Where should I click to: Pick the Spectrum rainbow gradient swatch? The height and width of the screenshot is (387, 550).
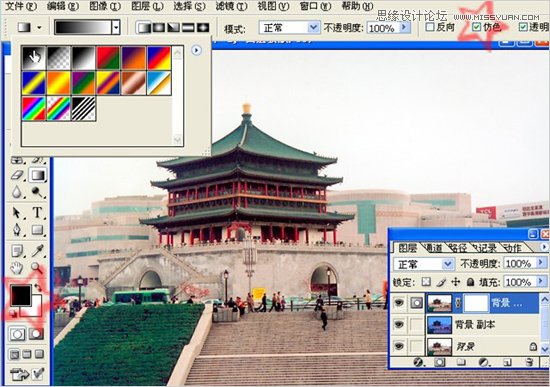34,109
